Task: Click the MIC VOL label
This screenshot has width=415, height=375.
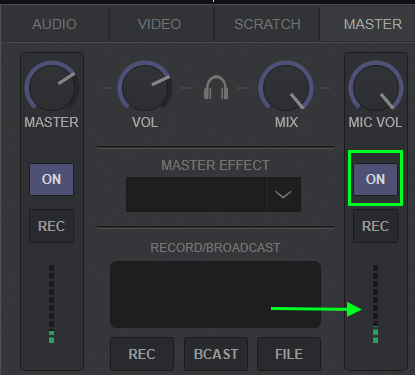Action: pyautogui.click(x=375, y=122)
